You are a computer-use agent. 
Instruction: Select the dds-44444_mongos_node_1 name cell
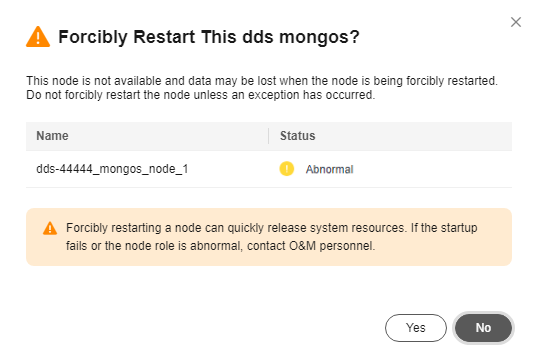[x=112, y=169]
